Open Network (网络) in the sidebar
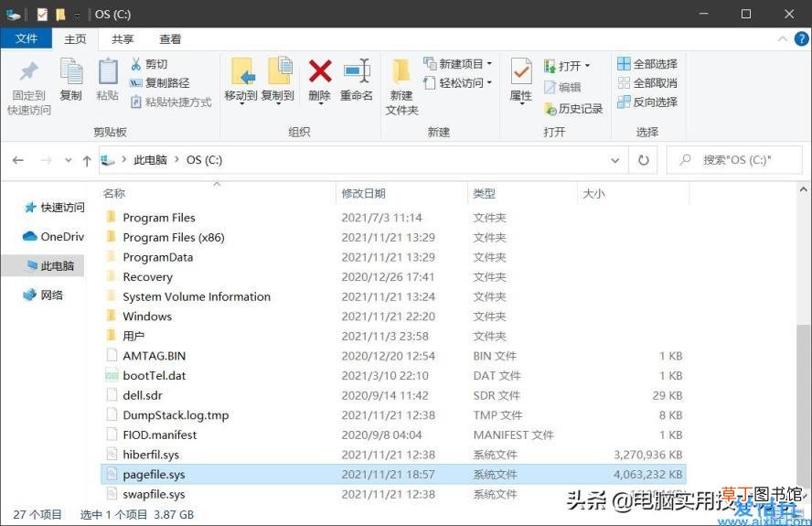Viewport: 812px width, 526px height. [43, 295]
